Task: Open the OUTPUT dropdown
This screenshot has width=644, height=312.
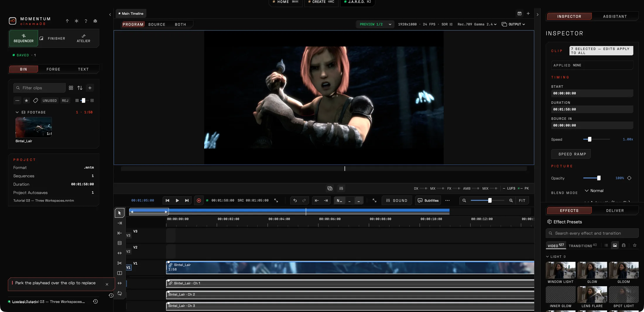Action: click(x=513, y=24)
